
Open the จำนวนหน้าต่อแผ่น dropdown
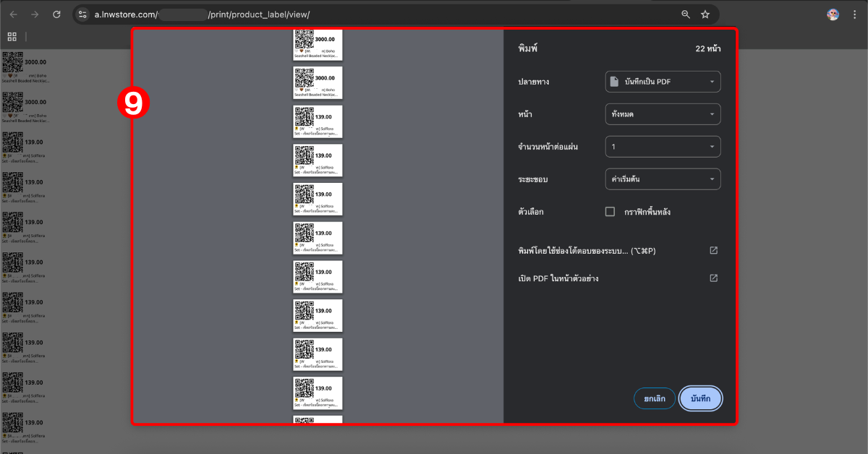663,147
